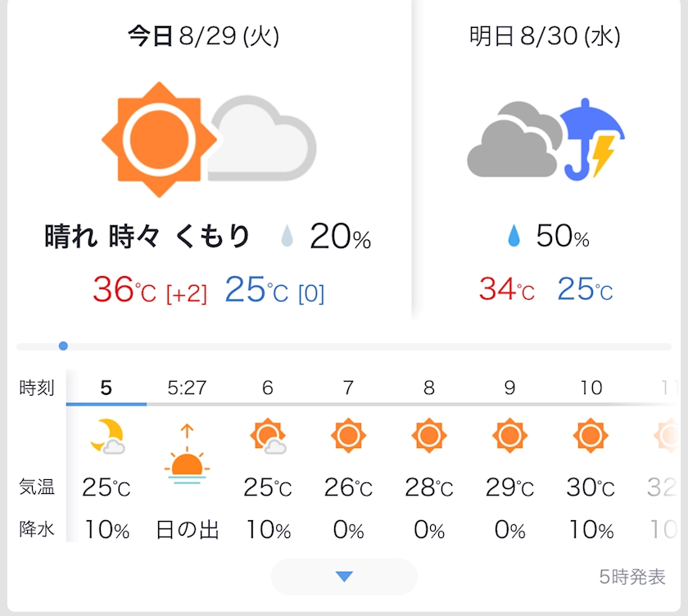Click the sun icon at hour 7
688x616 pixels.
coord(348,435)
